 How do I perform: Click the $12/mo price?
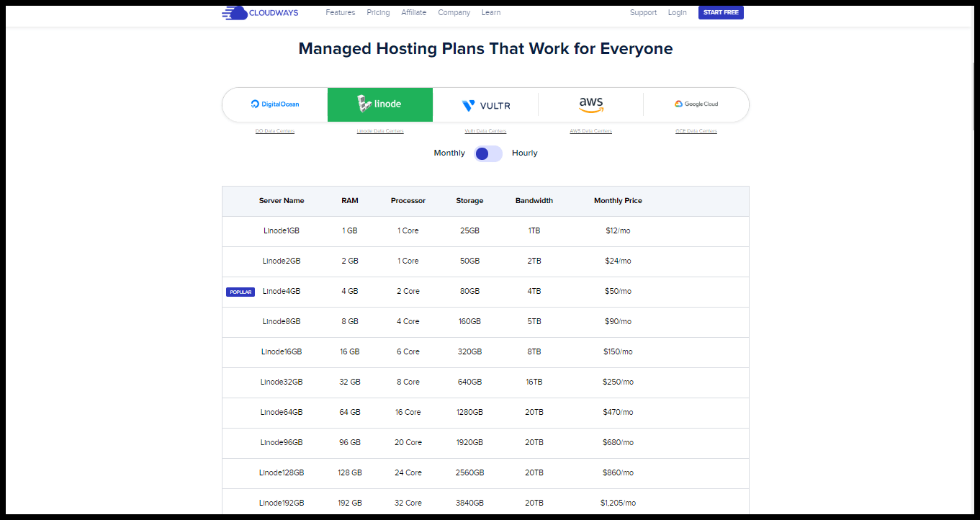pos(618,231)
